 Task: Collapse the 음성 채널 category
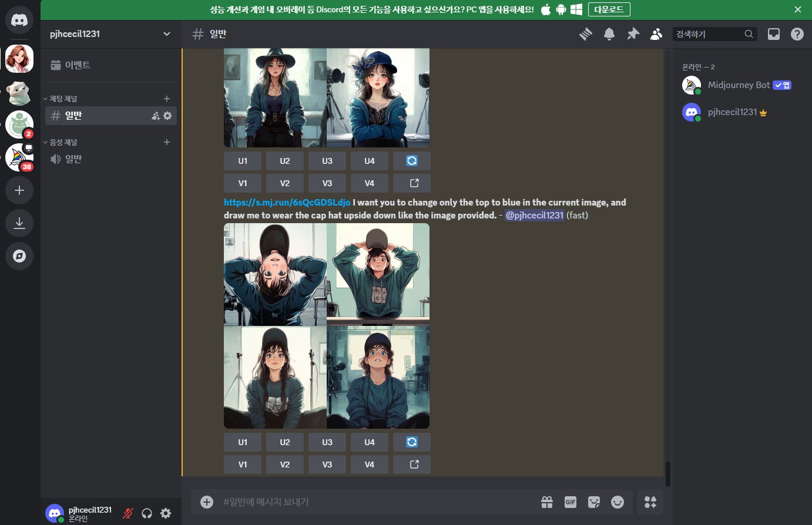[63, 142]
